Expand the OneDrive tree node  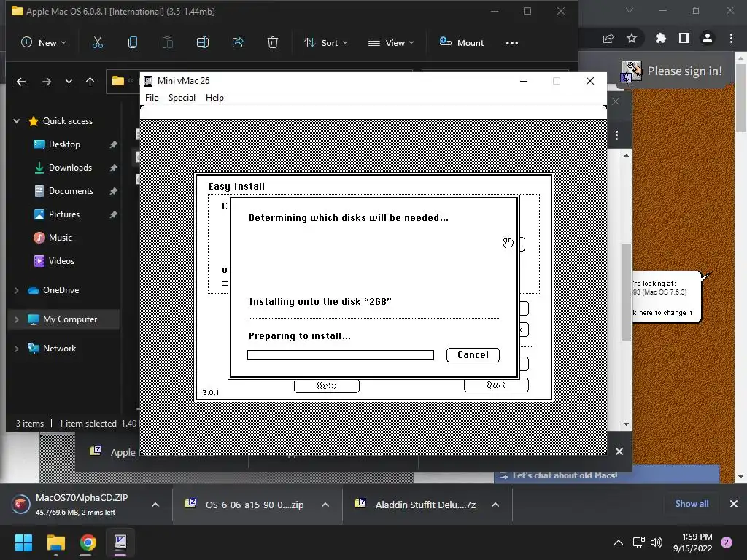(16, 290)
